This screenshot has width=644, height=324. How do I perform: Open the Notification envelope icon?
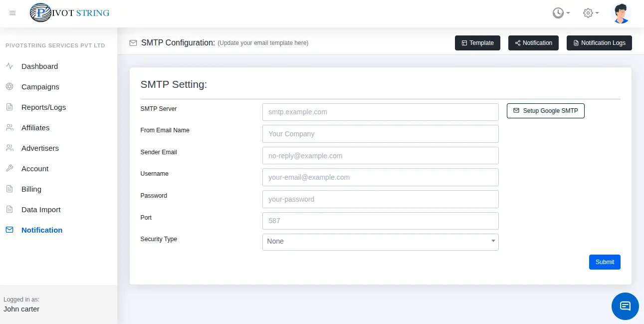(9, 230)
